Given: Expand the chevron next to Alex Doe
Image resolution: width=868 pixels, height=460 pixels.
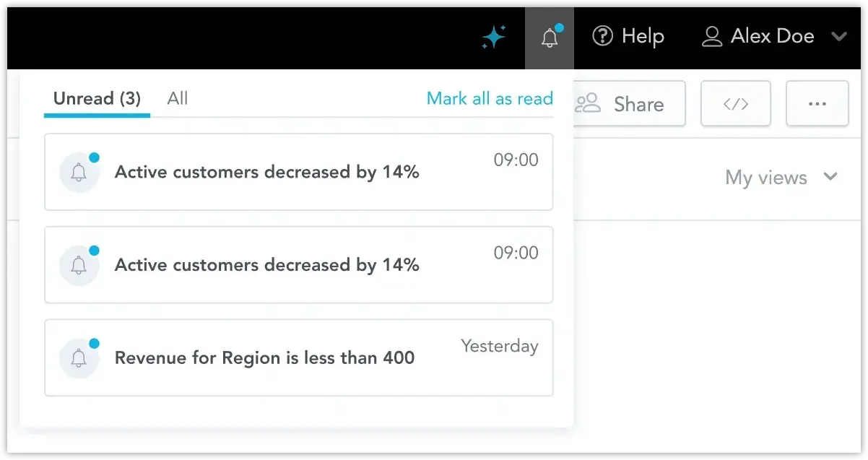Looking at the screenshot, I should coord(838,36).
